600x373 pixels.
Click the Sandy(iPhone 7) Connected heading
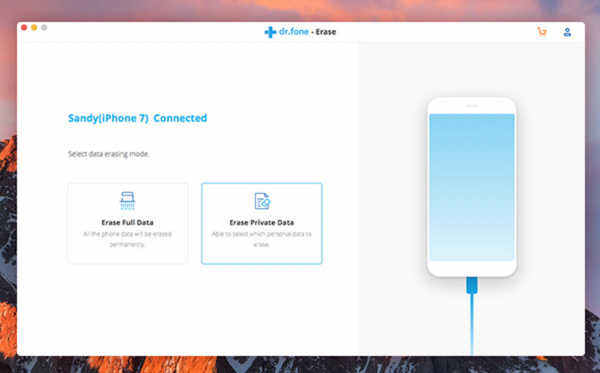(x=137, y=118)
